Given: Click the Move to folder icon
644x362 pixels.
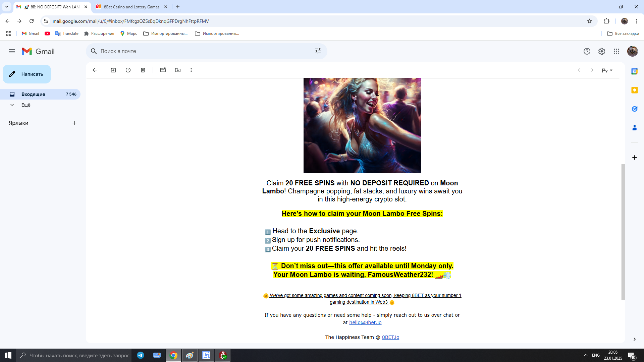Looking at the screenshot, I should coord(178,70).
